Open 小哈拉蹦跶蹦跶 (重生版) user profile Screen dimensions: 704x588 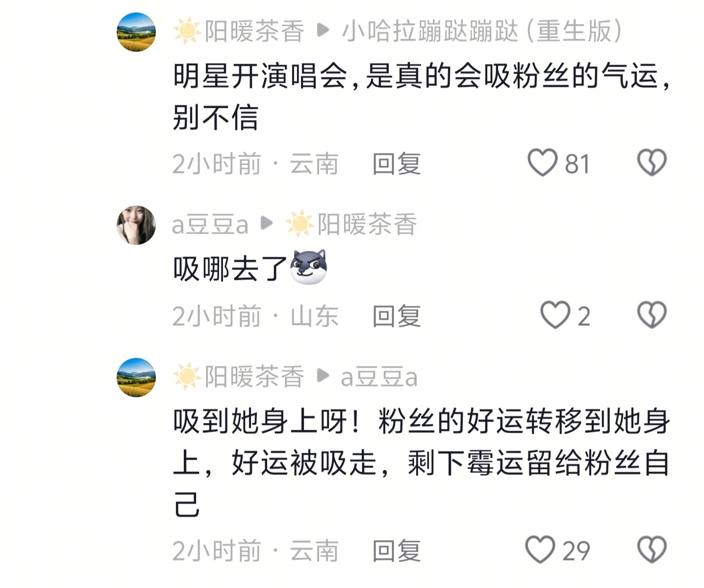pyautogui.click(x=481, y=32)
